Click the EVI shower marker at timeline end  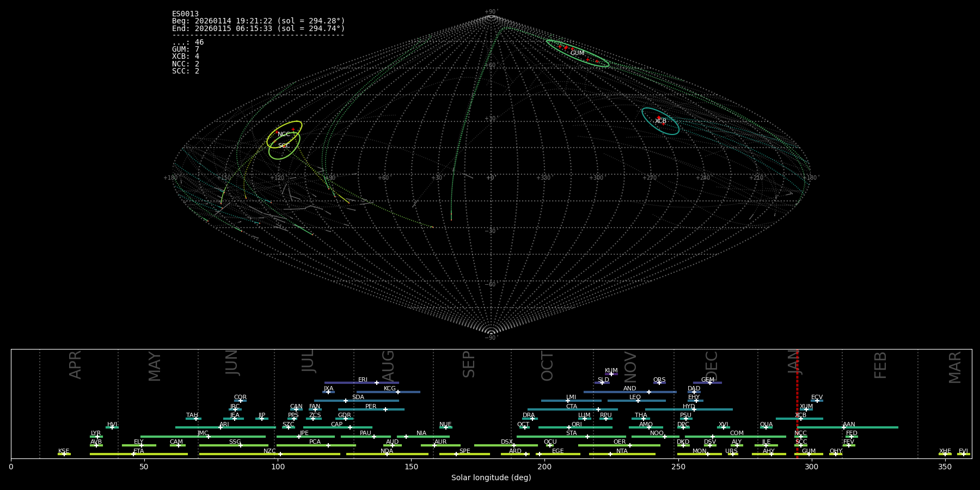[x=963, y=454]
